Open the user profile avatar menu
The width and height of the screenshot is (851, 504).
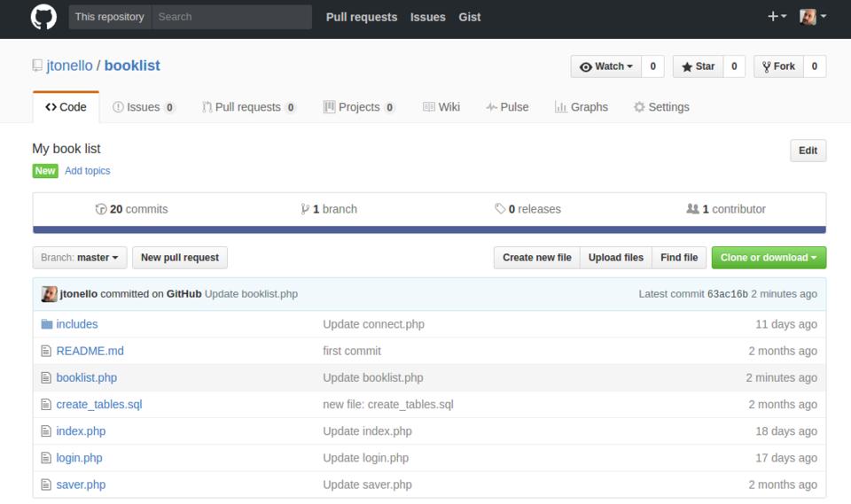pyautogui.click(x=812, y=17)
